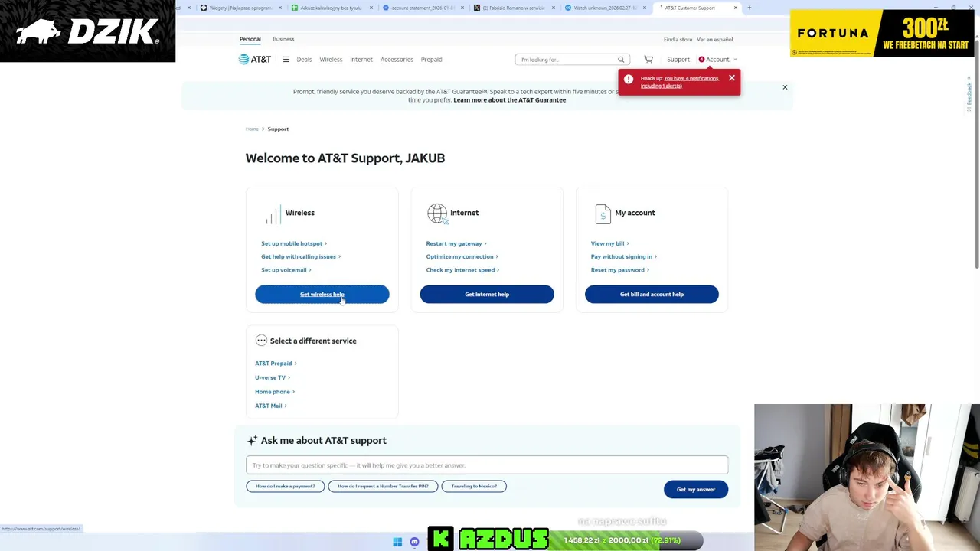Click the My account bill icon
This screenshot has width=980, height=551.
click(603, 214)
